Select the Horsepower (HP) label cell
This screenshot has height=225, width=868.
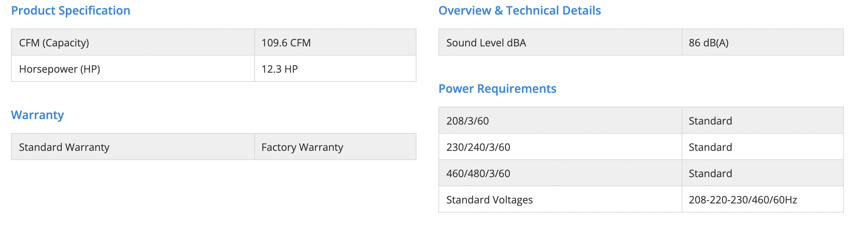click(x=60, y=69)
